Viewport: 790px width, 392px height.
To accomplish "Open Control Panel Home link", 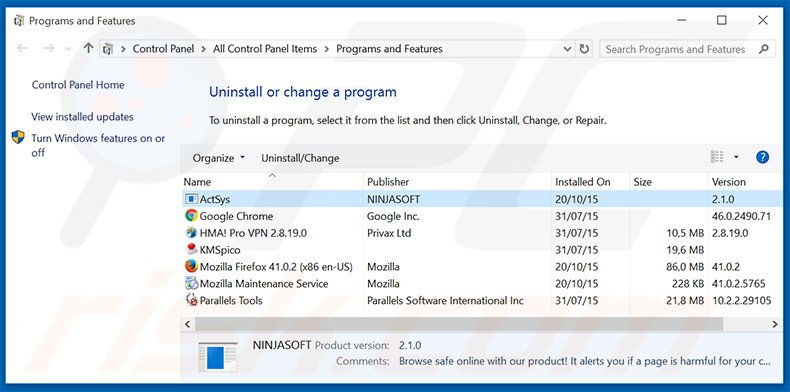I will pos(78,85).
